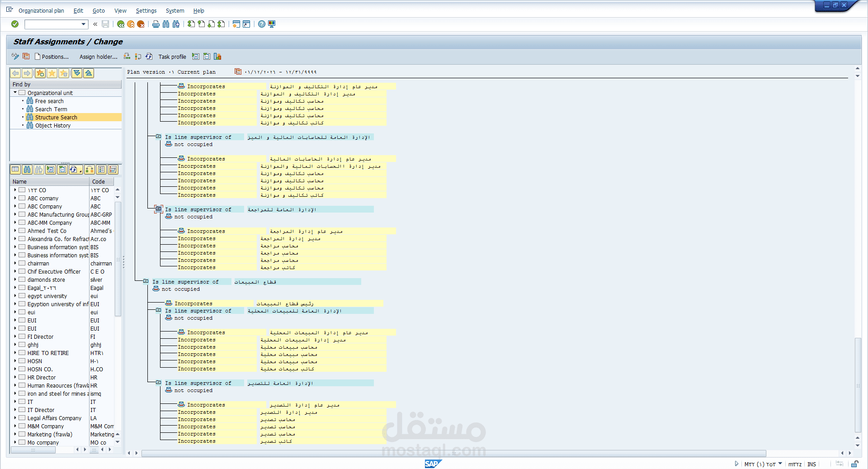Tick the checkbox for Legal Affairs Company row
Image resolution: width=868 pixels, height=469 pixels.
22,418
